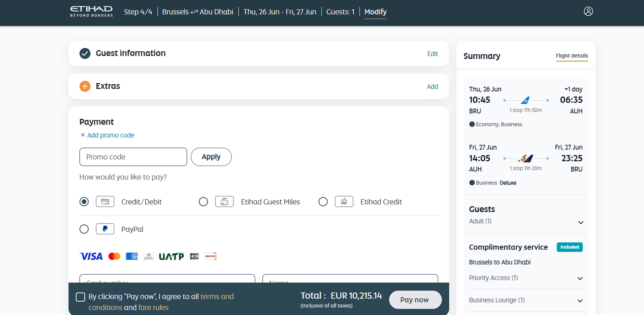
Task: Click the Etihad Credit icon
Action: (344, 201)
